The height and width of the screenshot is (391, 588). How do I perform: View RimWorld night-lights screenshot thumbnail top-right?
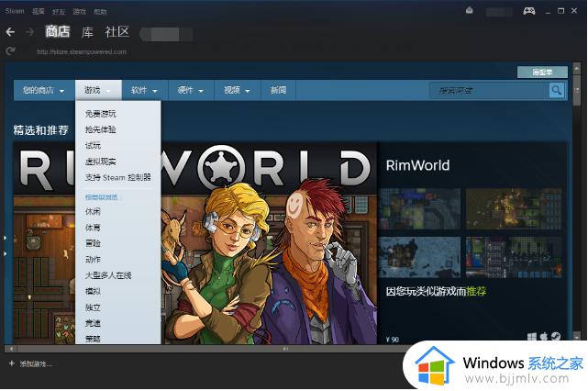pyautogui.click(x=514, y=209)
